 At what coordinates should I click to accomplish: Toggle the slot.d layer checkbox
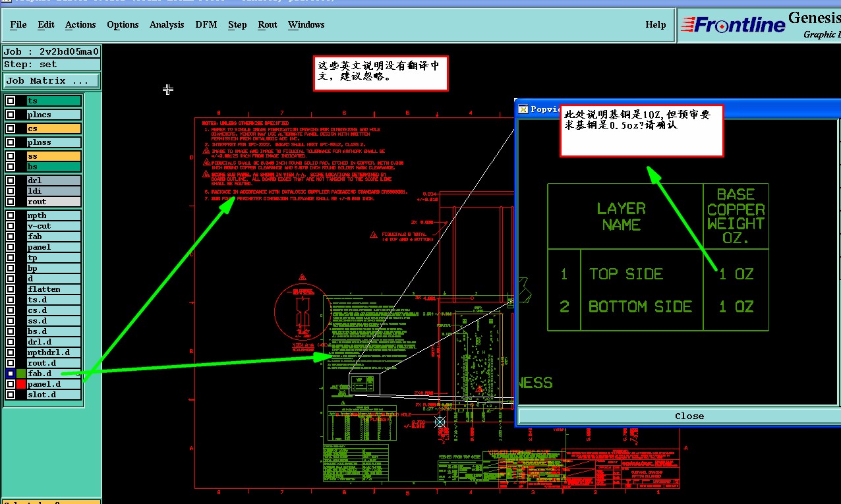11,395
